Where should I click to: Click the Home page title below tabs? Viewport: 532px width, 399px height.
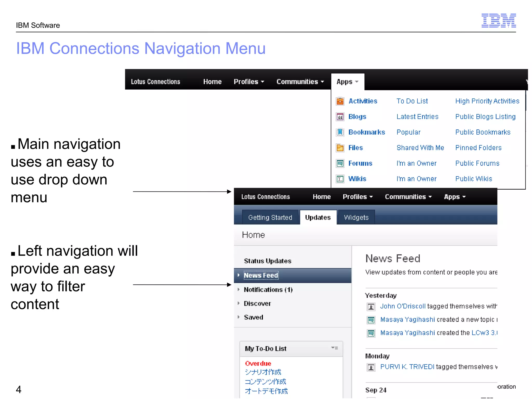click(x=253, y=235)
